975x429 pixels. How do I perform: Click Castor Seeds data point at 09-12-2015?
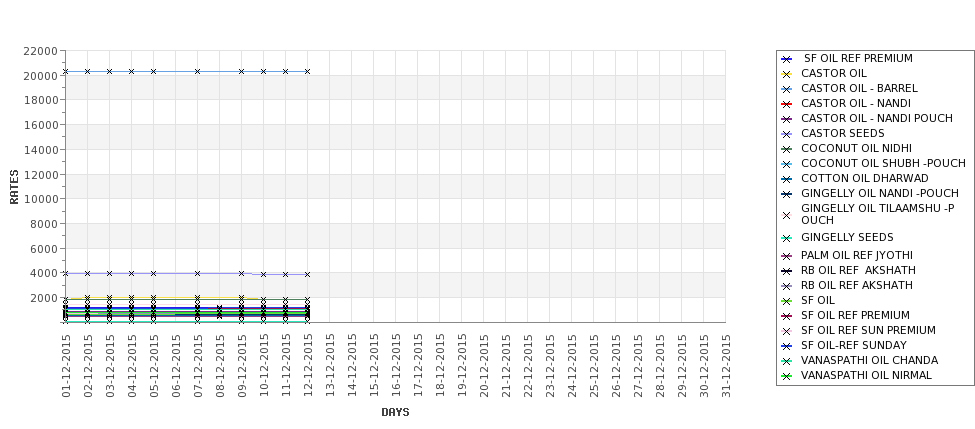click(242, 274)
